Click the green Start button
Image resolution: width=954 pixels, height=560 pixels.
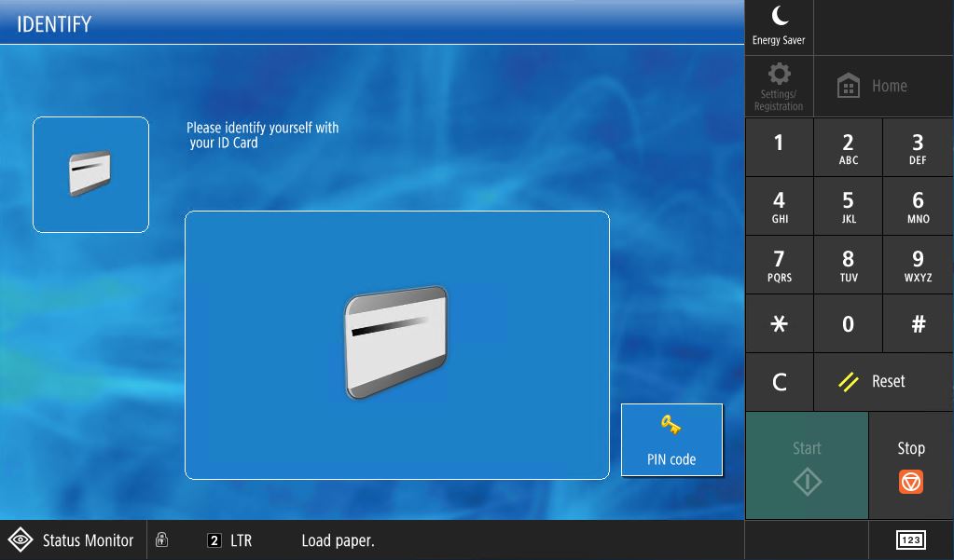(x=807, y=466)
